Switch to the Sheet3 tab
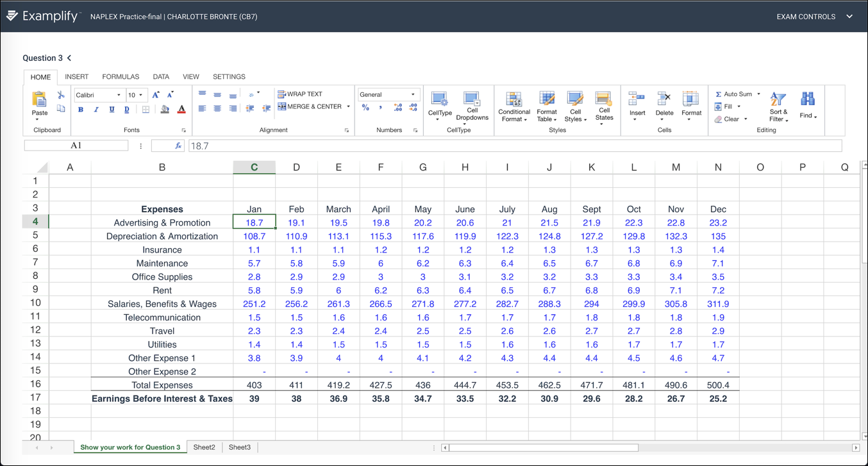The height and width of the screenshot is (466, 868). click(x=240, y=447)
